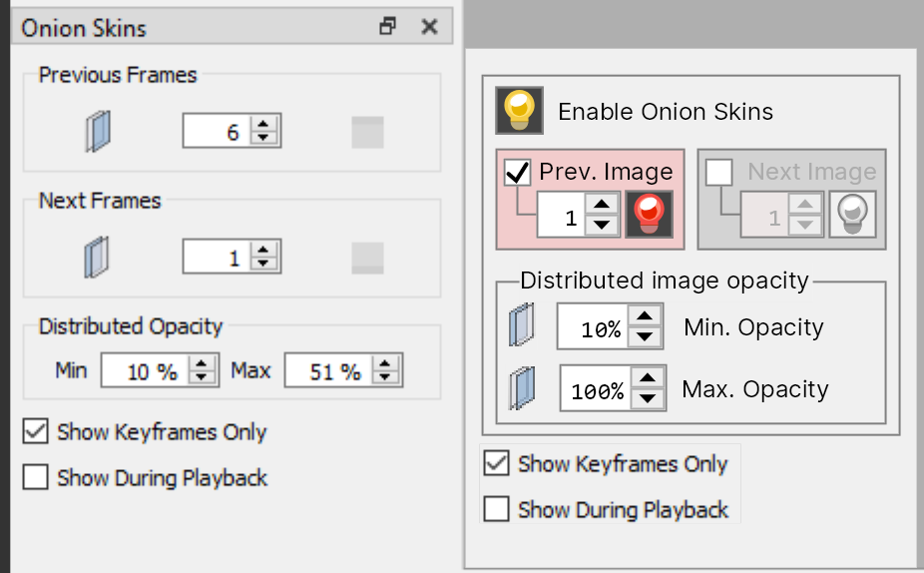The height and width of the screenshot is (573, 924).
Task: Click the Previous Frames onion skin icon
Action: (98, 131)
